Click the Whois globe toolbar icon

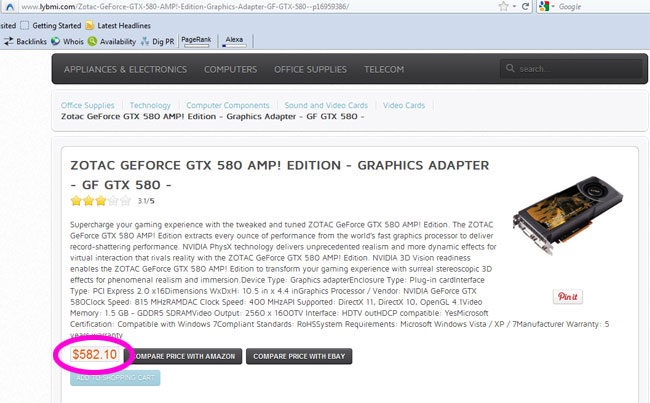click(56, 41)
